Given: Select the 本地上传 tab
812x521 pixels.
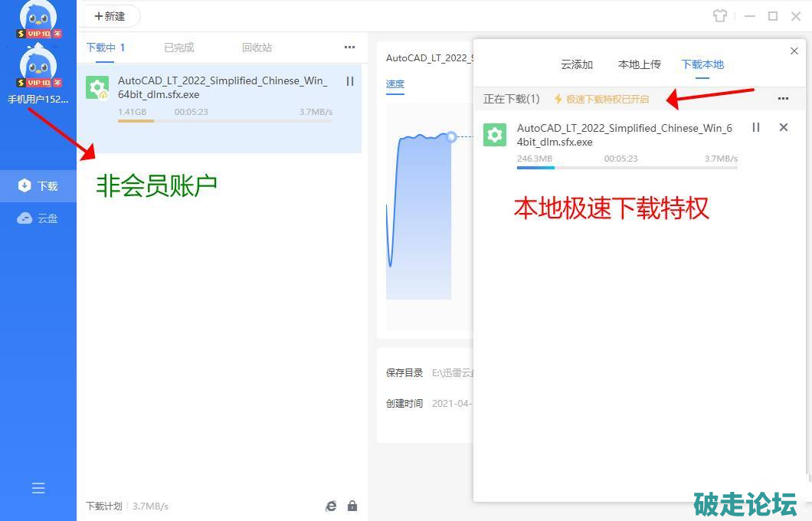Looking at the screenshot, I should tap(639, 64).
